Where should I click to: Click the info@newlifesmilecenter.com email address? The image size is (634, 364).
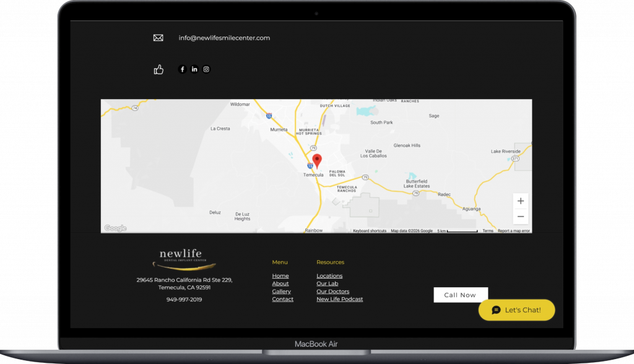[x=224, y=38]
